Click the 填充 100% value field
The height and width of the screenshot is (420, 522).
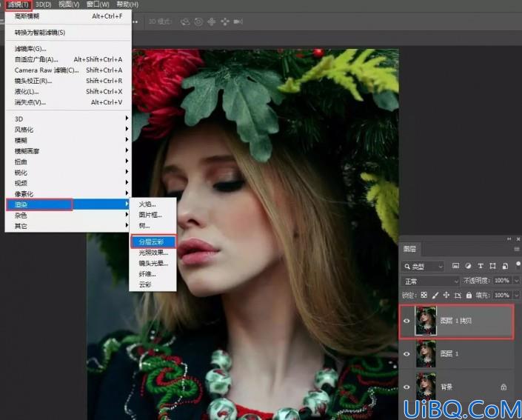tap(502, 295)
